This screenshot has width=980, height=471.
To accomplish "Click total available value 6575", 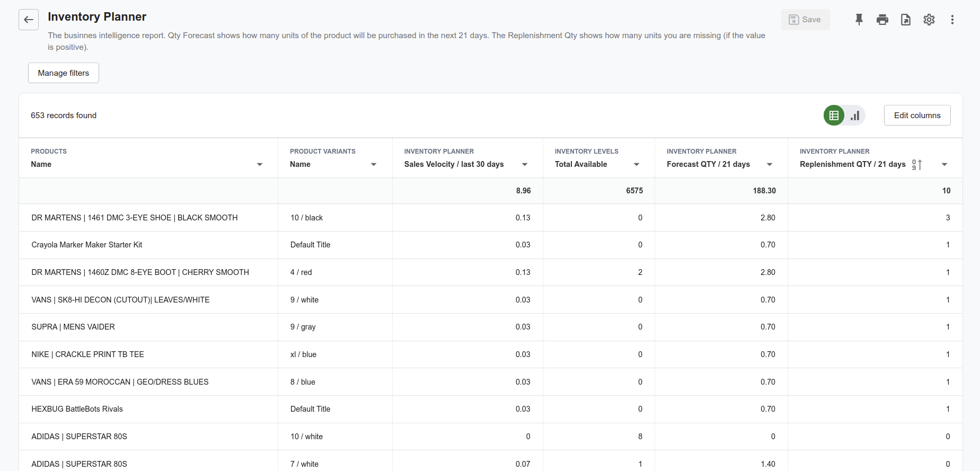I will (634, 191).
